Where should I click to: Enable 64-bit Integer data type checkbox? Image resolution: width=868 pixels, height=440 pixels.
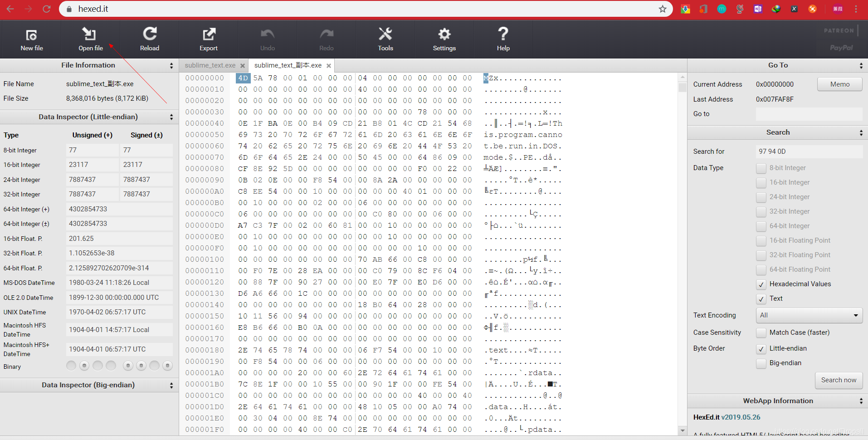point(761,226)
